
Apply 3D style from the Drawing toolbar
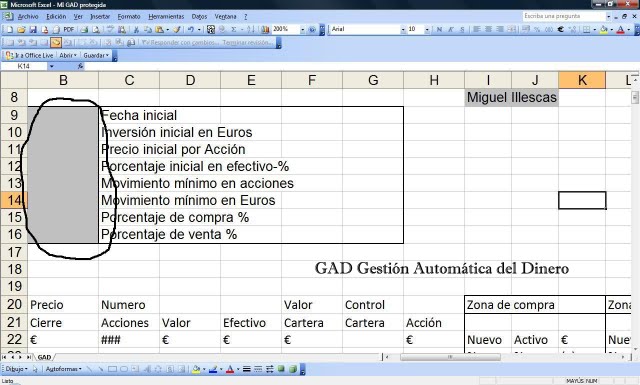[x=293, y=369]
